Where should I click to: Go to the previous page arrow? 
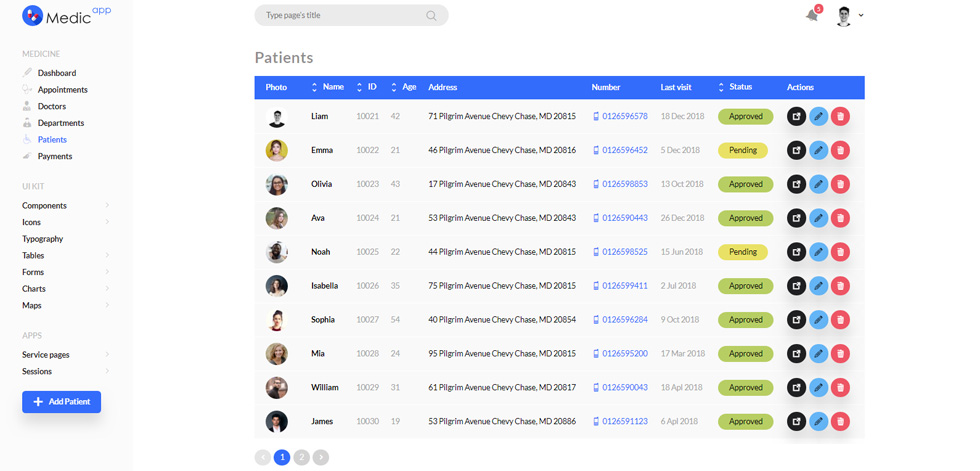(262, 457)
